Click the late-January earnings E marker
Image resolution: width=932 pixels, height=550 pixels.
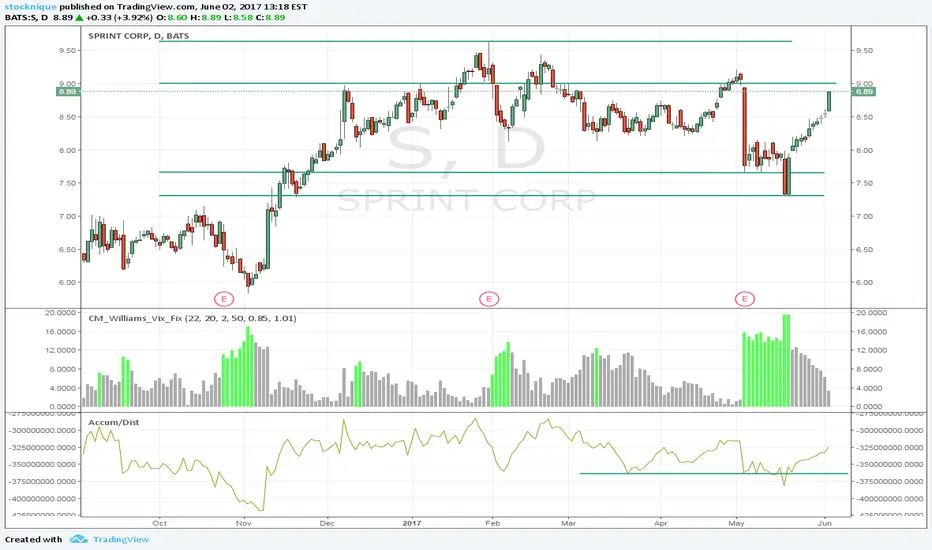tap(489, 298)
